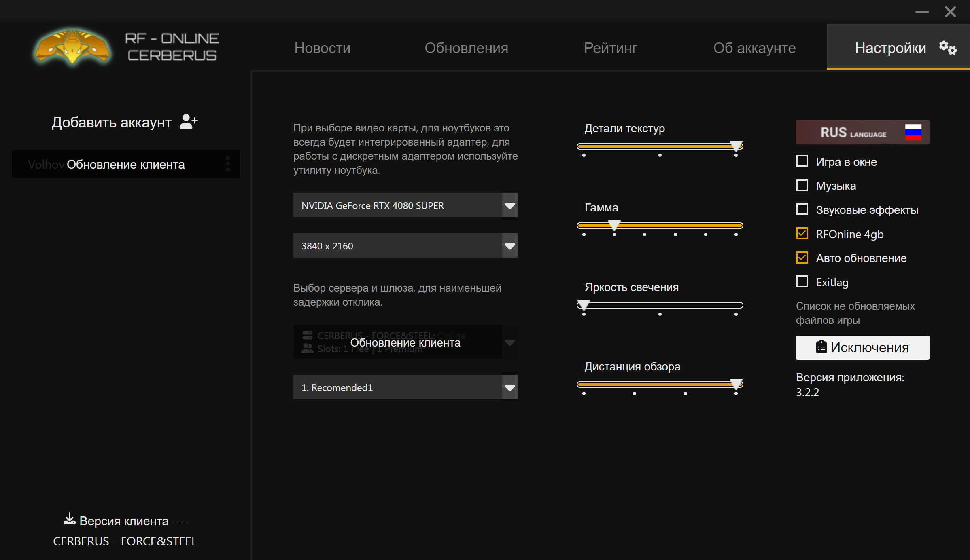The height and width of the screenshot is (560, 970).
Task: Enable the Звуковые эффекты checkbox
Action: click(x=802, y=209)
